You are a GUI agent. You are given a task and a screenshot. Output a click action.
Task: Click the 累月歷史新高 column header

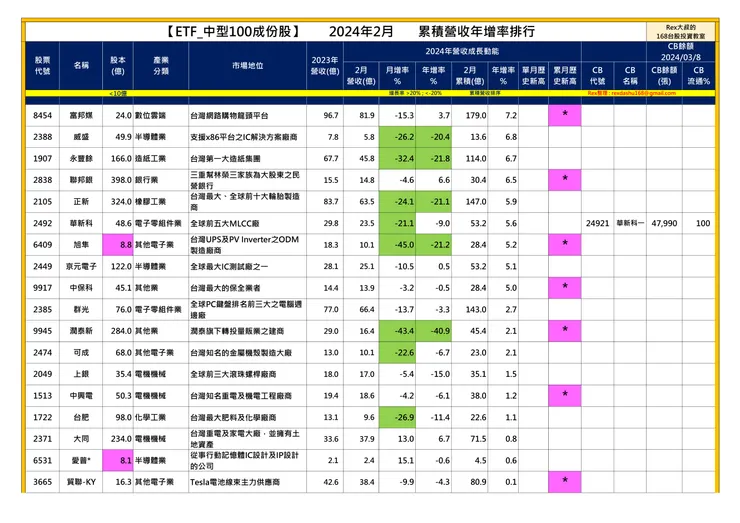(564, 76)
